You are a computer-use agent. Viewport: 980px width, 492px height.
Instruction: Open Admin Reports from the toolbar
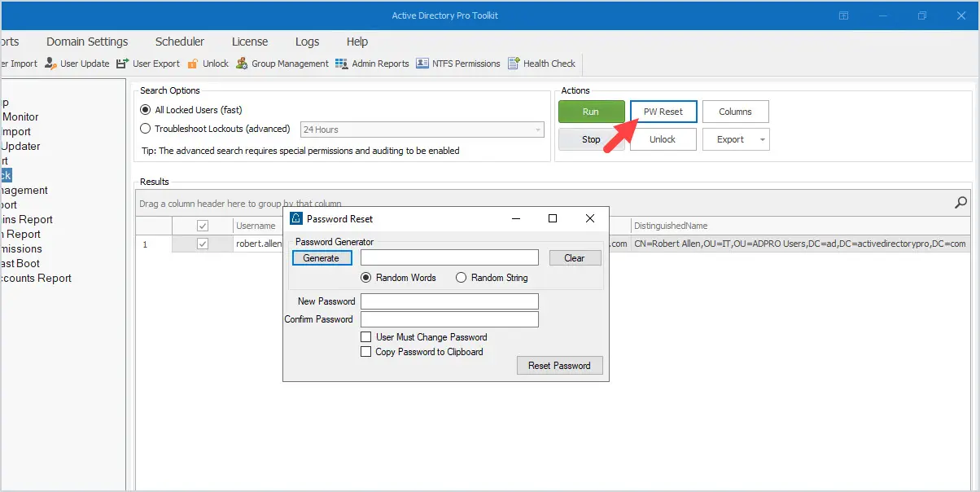372,64
